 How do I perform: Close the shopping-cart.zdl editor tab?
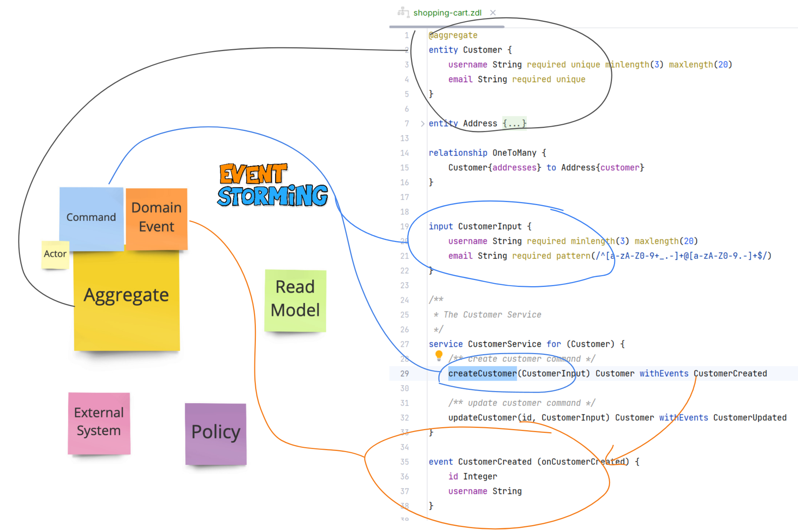(493, 12)
